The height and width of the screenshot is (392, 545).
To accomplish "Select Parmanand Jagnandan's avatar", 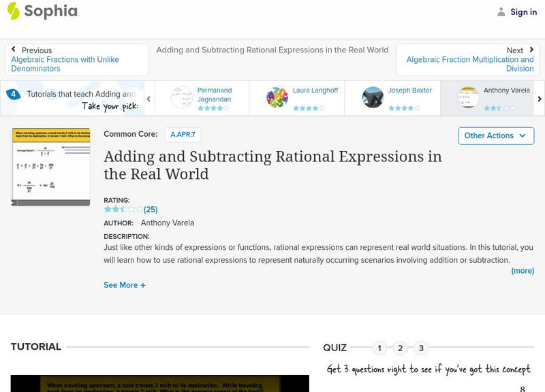I will [182, 97].
